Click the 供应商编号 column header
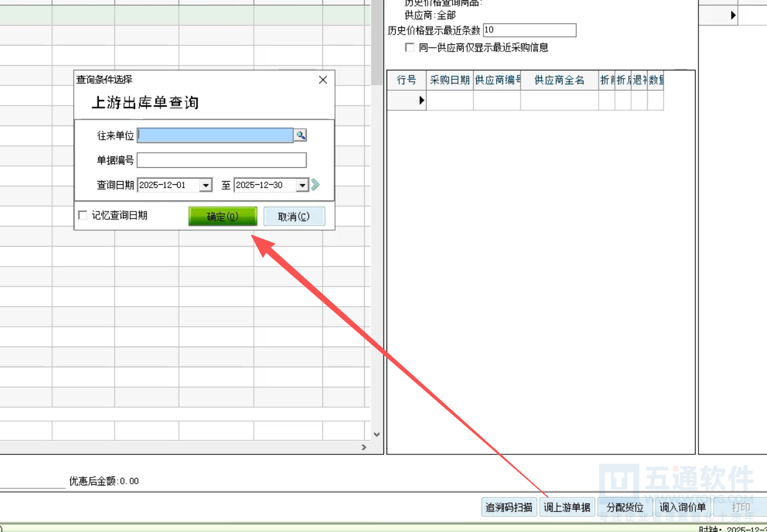767x532 pixels. 497,80
